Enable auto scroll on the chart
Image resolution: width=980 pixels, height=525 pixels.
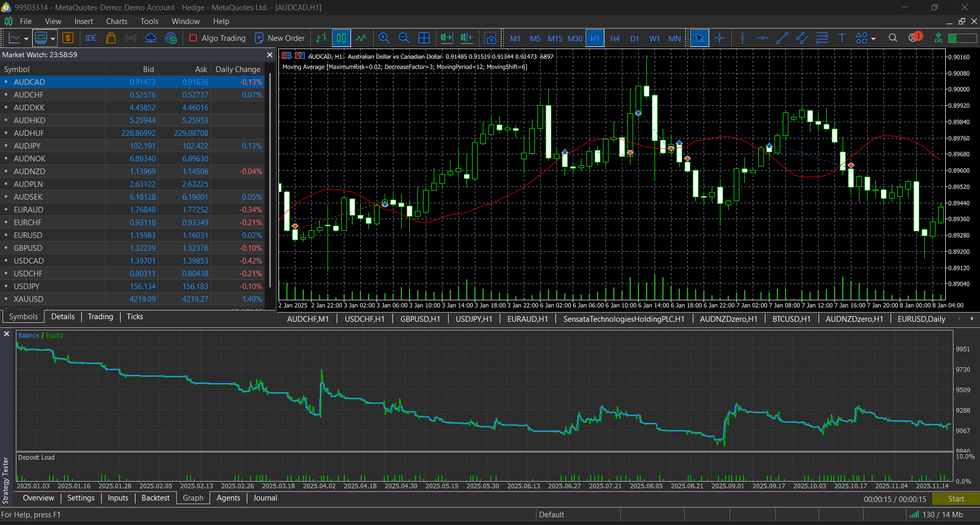tap(446, 38)
